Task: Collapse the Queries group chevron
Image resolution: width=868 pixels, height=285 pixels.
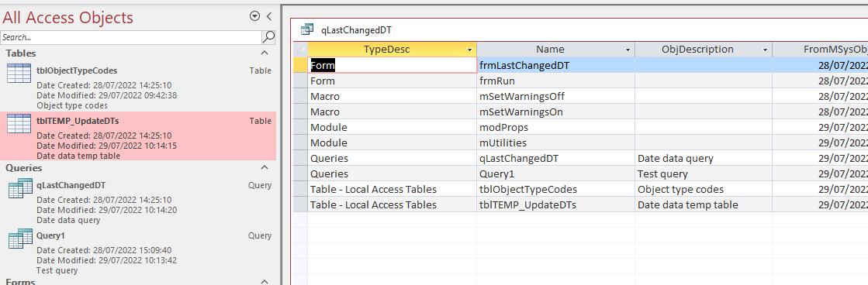Action: (265, 167)
